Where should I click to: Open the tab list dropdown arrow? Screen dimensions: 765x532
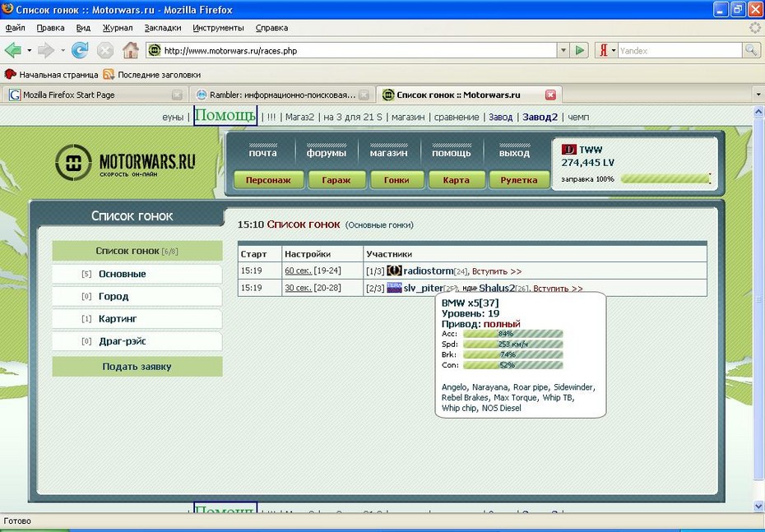pyautogui.click(x=758, y=95)
